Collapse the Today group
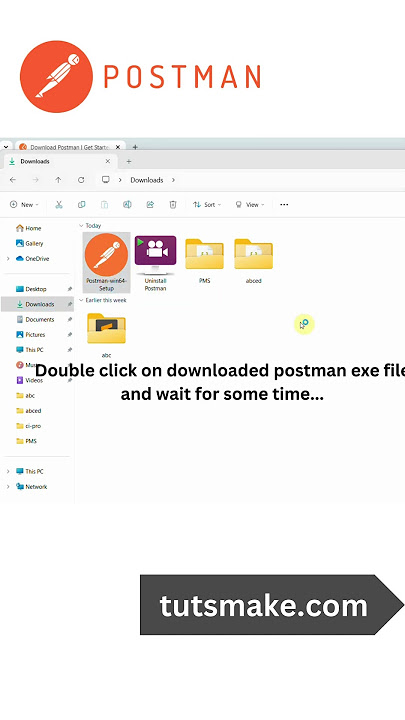 pos(81,226)
